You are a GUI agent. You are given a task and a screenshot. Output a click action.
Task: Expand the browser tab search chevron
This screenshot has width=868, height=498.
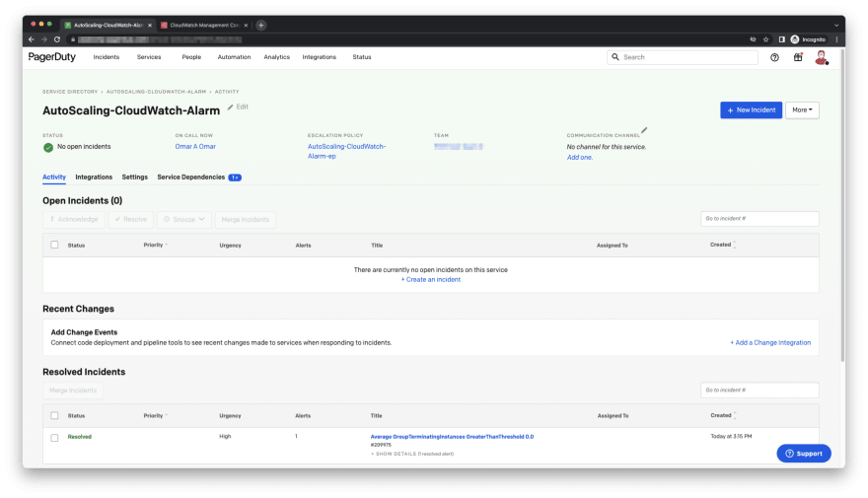(835, 25)
